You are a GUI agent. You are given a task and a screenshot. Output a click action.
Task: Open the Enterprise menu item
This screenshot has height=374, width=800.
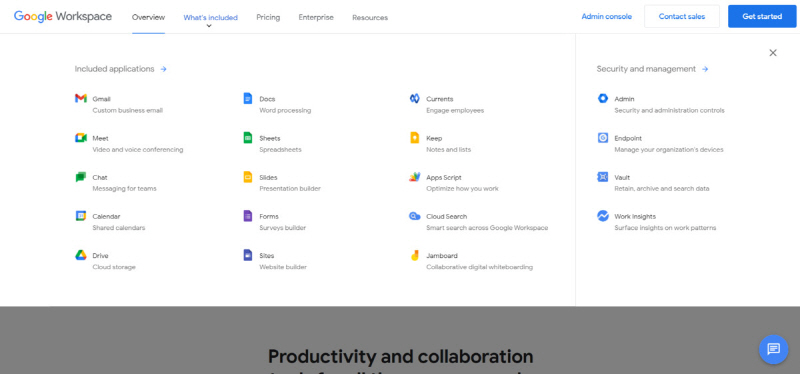tap(316, 17)
